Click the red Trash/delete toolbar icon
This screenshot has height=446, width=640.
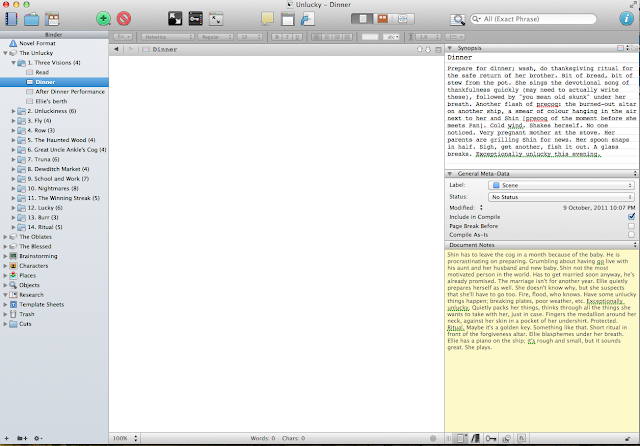pos(124,18)
